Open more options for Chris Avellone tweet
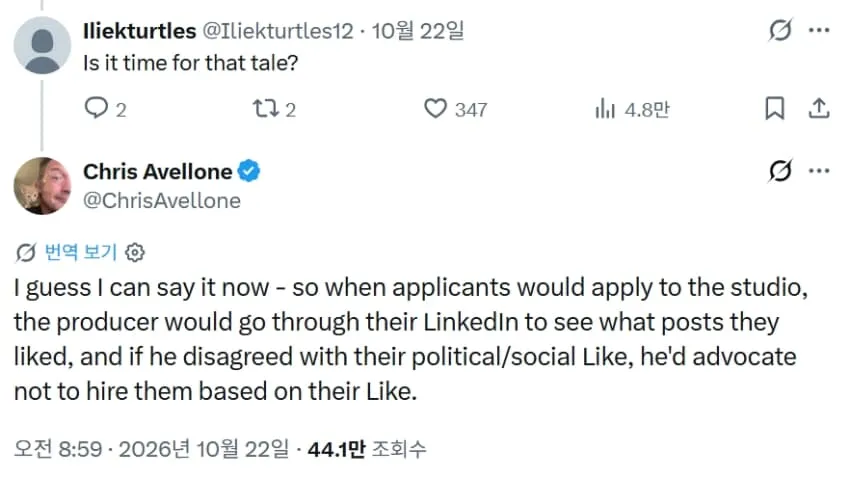This screenshot has height=477, width=850. (819, 171)
